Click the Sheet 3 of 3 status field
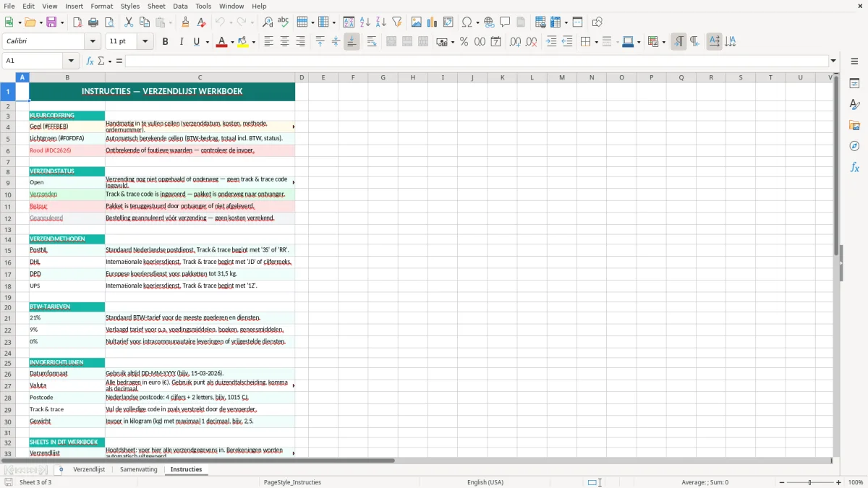The image size is (868, 488). click(x=35, y=482)
